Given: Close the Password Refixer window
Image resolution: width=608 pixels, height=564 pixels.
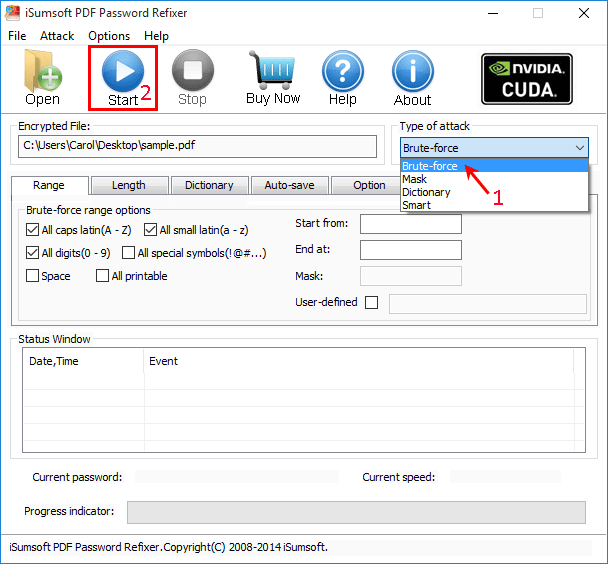Looking at the screenshot, I should pyautogui.click(x=584, y=13).
